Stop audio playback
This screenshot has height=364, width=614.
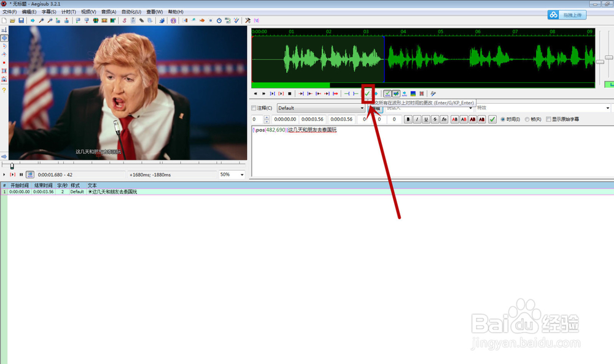(289, 93)
